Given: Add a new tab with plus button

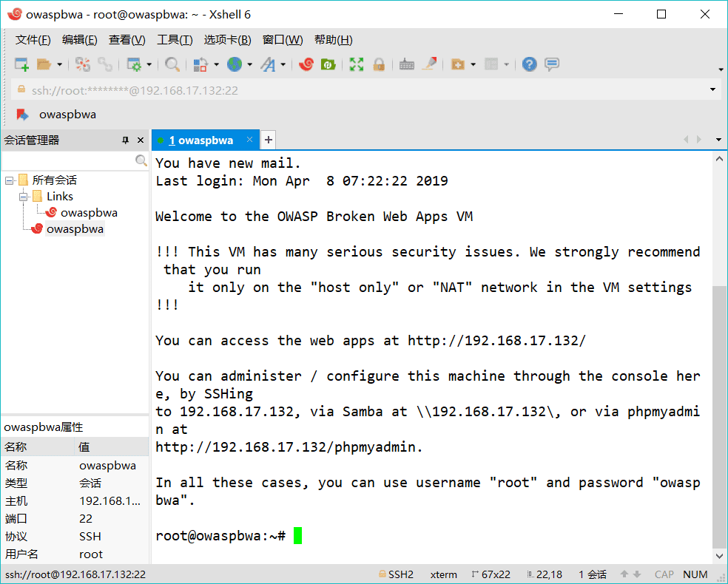Looking at the screenshot, I should (x=269, y=140).
